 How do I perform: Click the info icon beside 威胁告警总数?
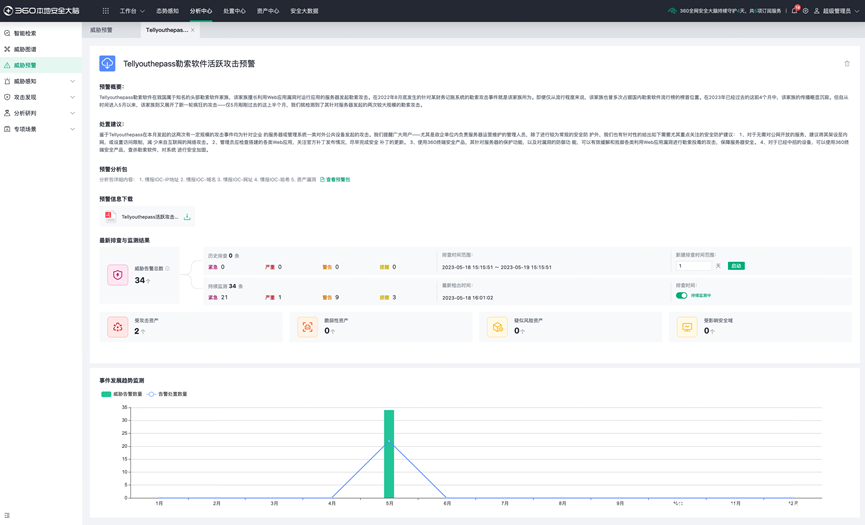point(168,269)
